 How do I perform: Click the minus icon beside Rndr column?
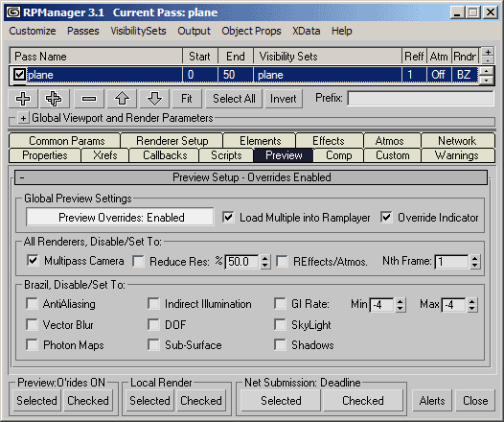(488, 60)
